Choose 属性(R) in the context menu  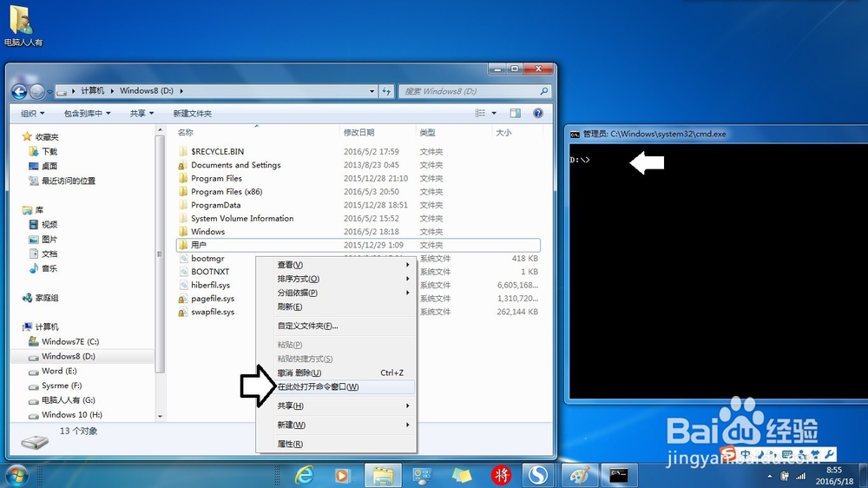(x=335, y=444)
